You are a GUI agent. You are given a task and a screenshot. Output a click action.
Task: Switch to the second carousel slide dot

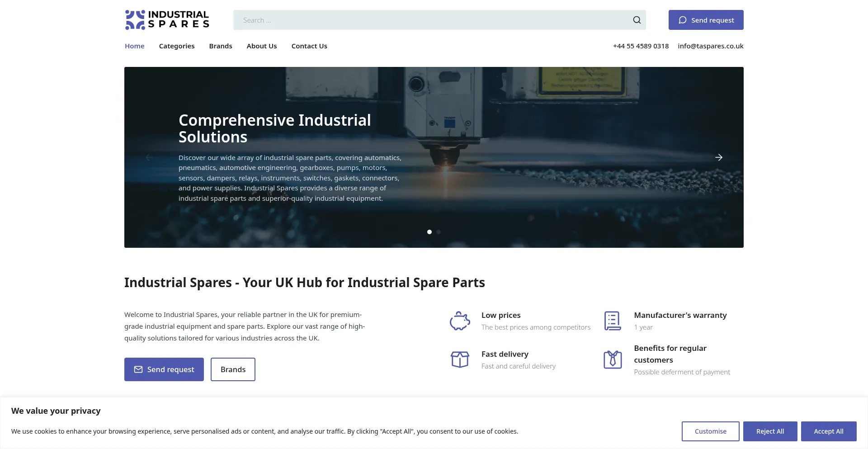click(x=439, y=232)
